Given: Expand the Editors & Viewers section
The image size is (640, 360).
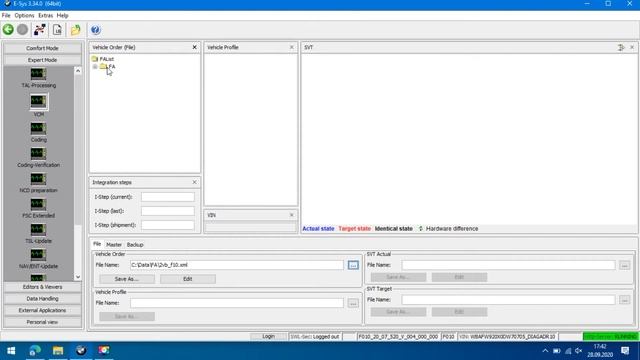Looking at the screenshot, I should (x=42, y=287).
